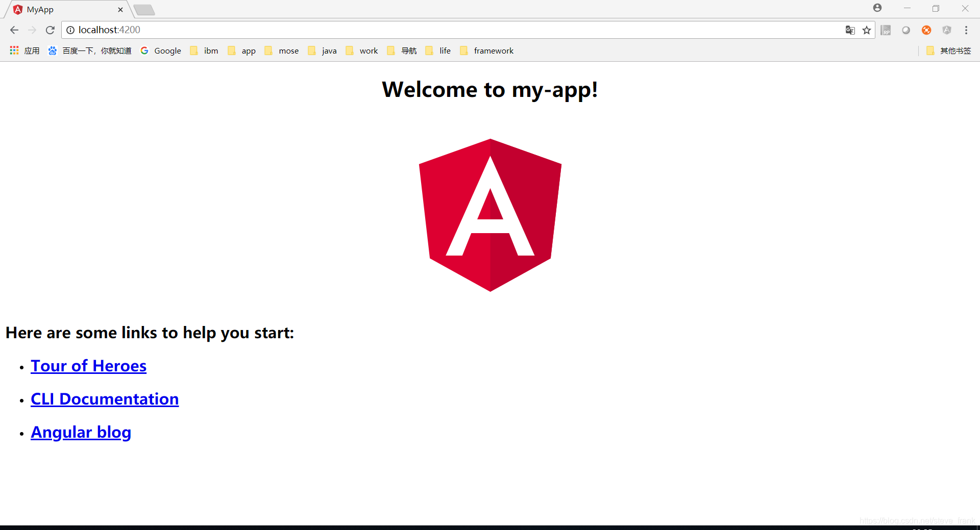The image size is (980, 530).
Task: Click the Angular logo image
Action: click(x=490, y=215)
